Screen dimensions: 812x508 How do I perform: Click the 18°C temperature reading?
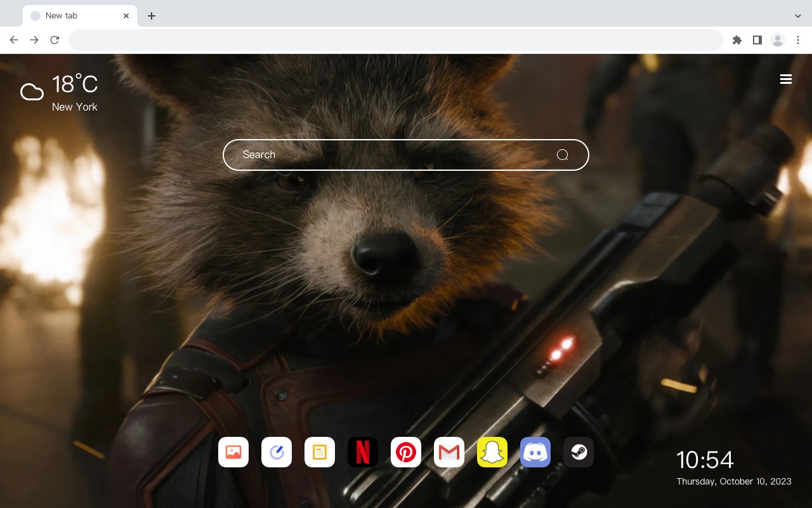[x=75, y=84]
